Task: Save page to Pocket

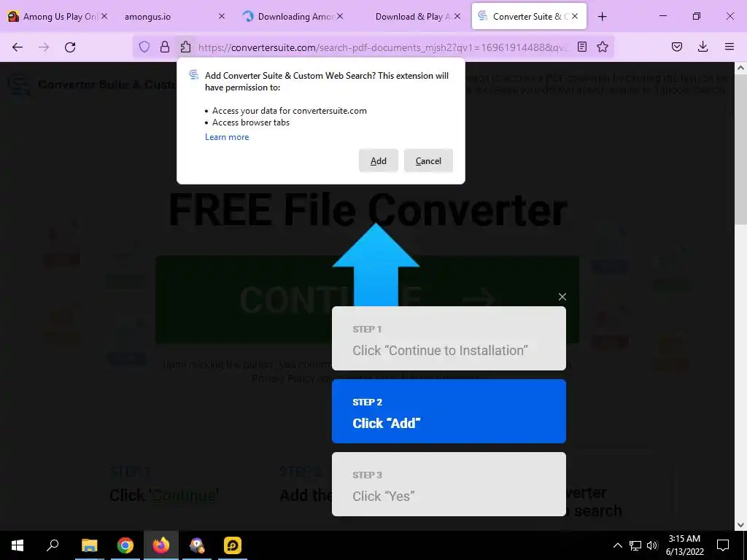Action: (x=677, y=47)
